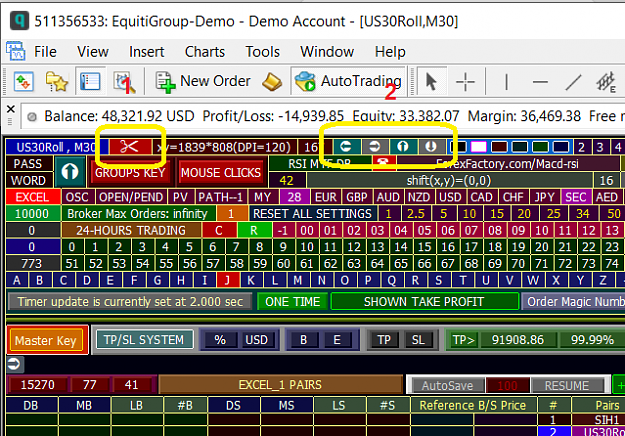Pick the dark red color swatch
Image resolution: width=625 pixels, height=436 pixels.
coord(499,147)
